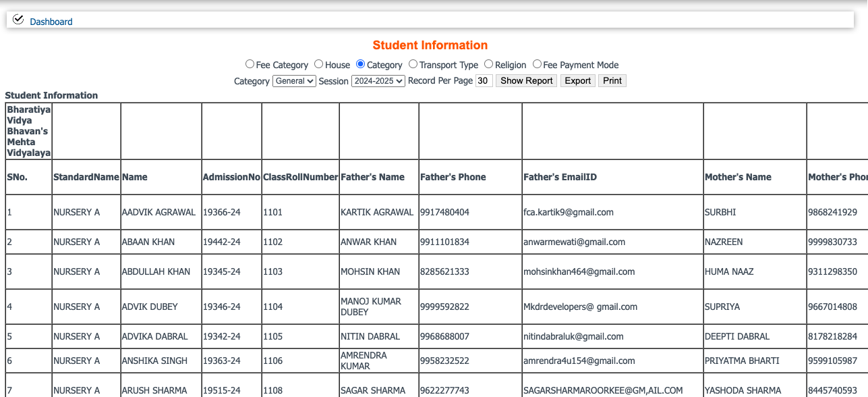Click admission number 19342-24
This screenshot has height=397, width=868.
pyautogui.click(x=222, y=336)
